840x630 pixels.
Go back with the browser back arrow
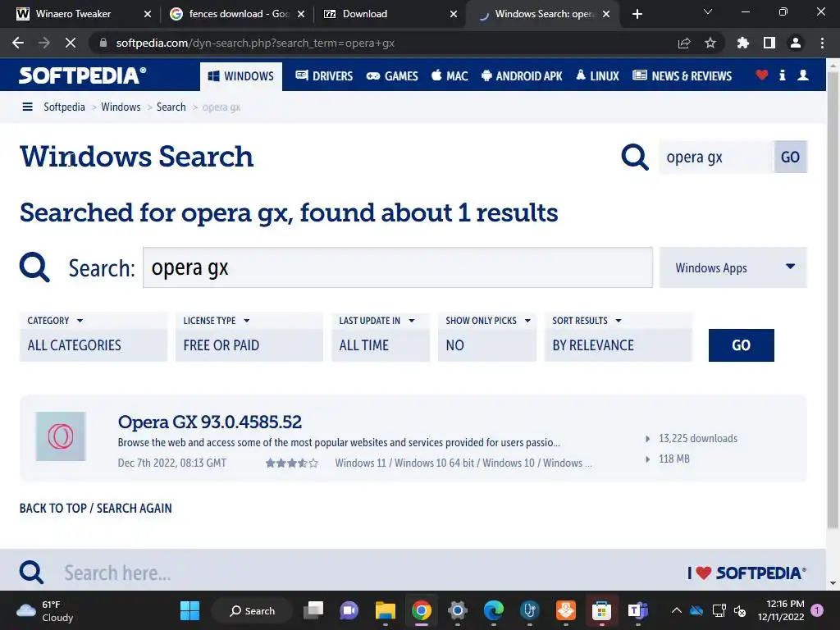click(18, 43)
